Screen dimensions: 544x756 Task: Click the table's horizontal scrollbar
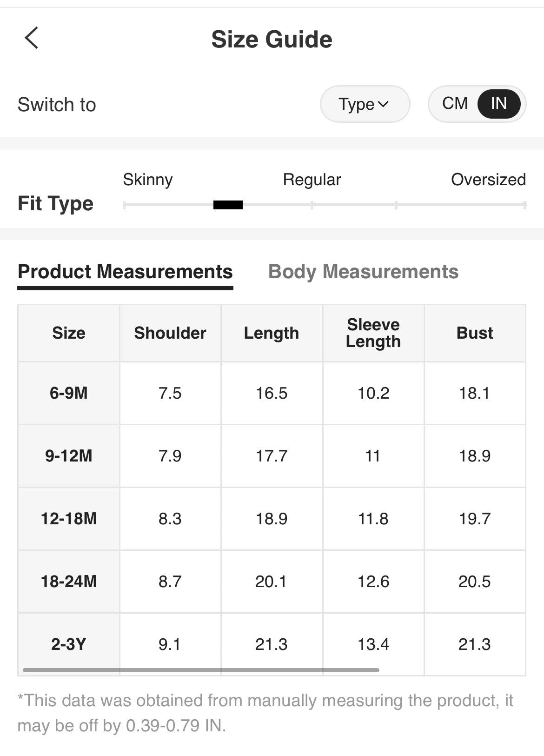[201, 670]
